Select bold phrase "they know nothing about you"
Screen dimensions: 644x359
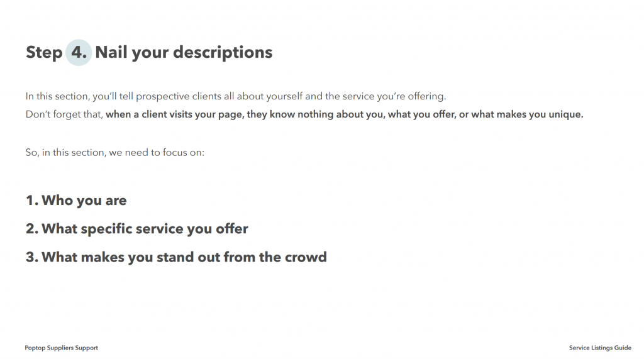coord(308,114)
